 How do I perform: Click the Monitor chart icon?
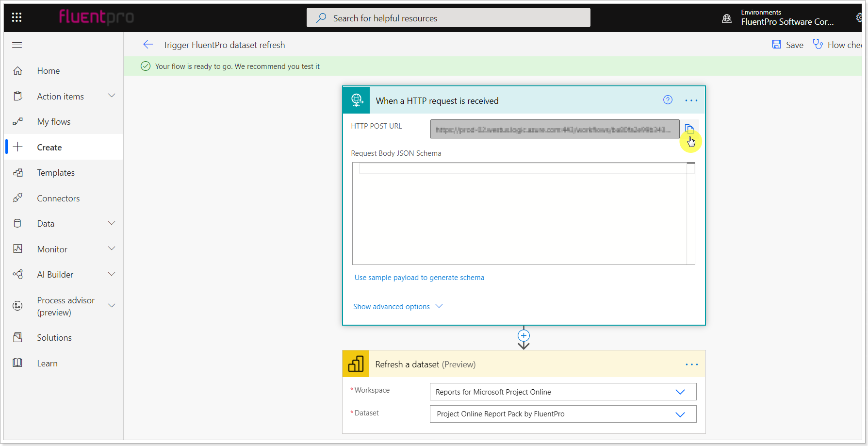[17, 249]
